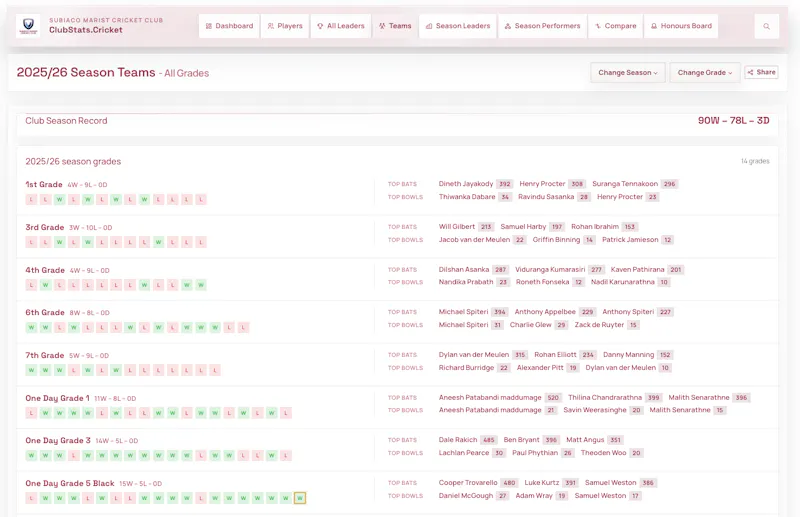
Task: Open the 6th Grade team link
Action: (45, 312)
